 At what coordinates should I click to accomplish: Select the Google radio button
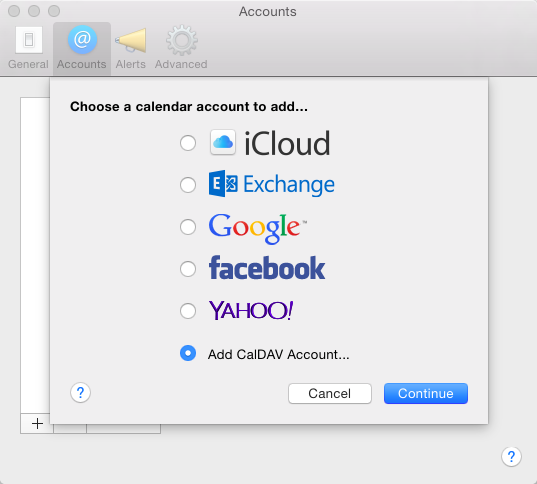188,227
